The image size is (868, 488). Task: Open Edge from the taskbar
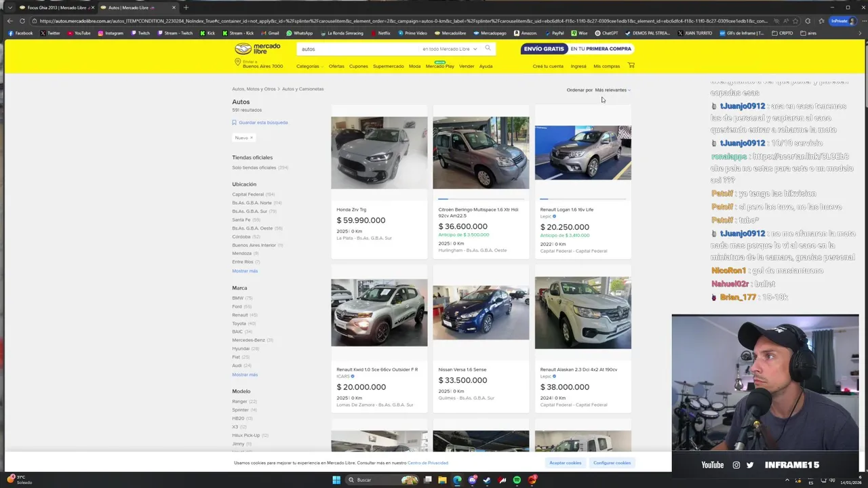[457, 480]
